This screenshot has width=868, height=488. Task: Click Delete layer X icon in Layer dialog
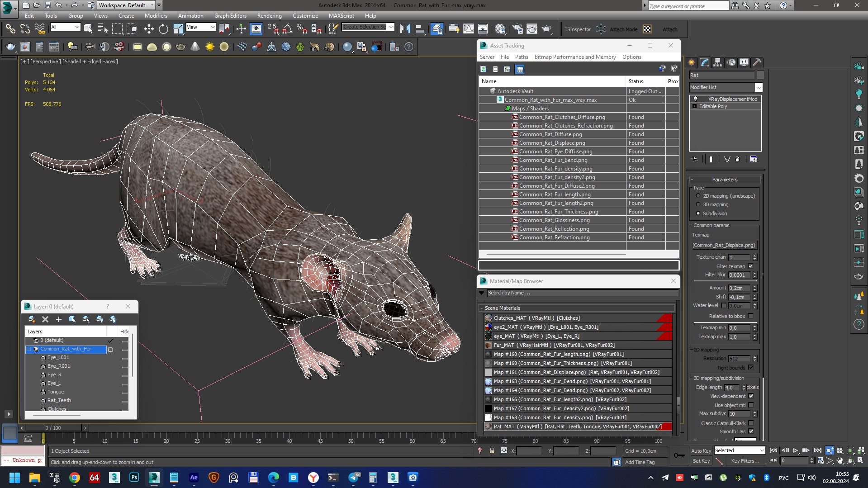tap(45, 319)
